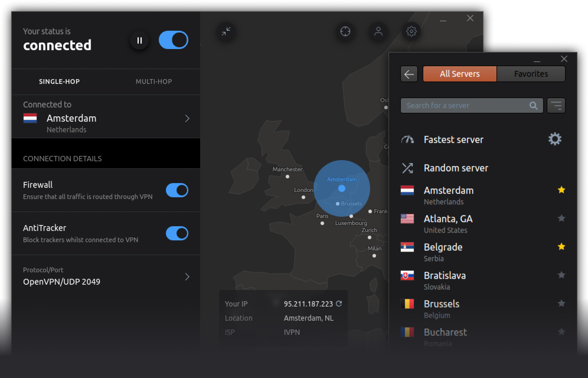Click the Random server shuffle icon
588x378 pixels.
[407, 168]
